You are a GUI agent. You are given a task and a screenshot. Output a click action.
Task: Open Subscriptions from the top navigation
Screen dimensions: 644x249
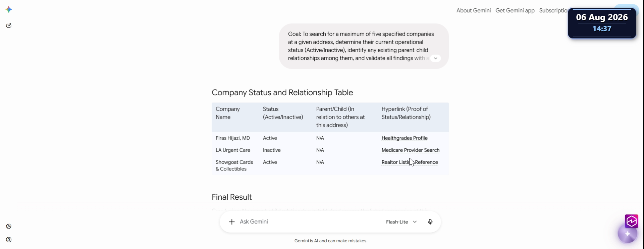pos(553,10)
